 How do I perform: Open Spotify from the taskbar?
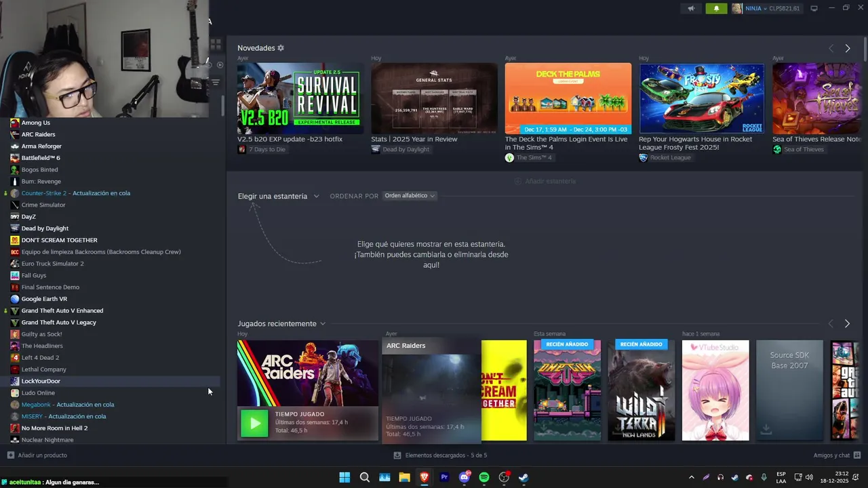pyautogui.click(x=484, y=477)
